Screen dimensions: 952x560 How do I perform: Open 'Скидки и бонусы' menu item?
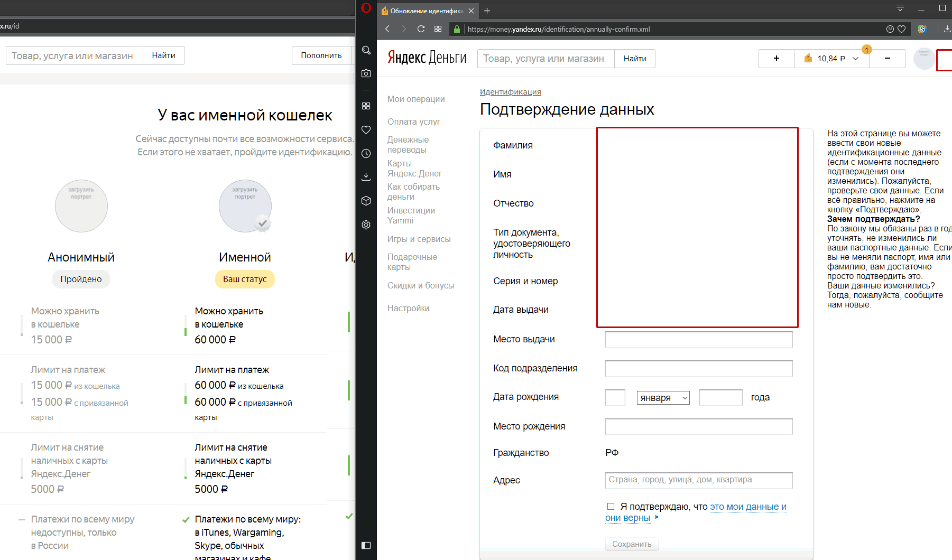tap(421, 285)
